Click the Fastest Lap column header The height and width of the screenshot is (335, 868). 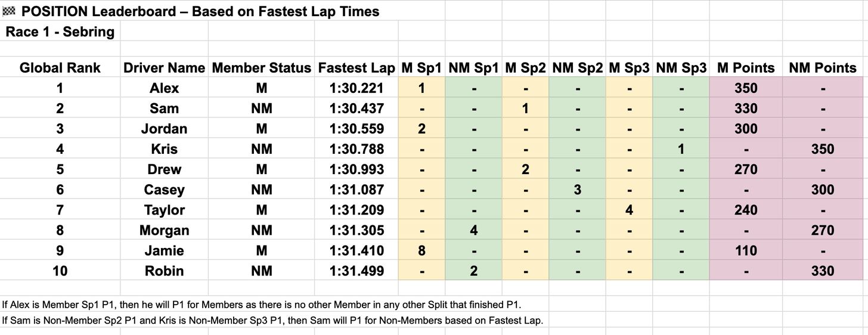coord(356,68)
